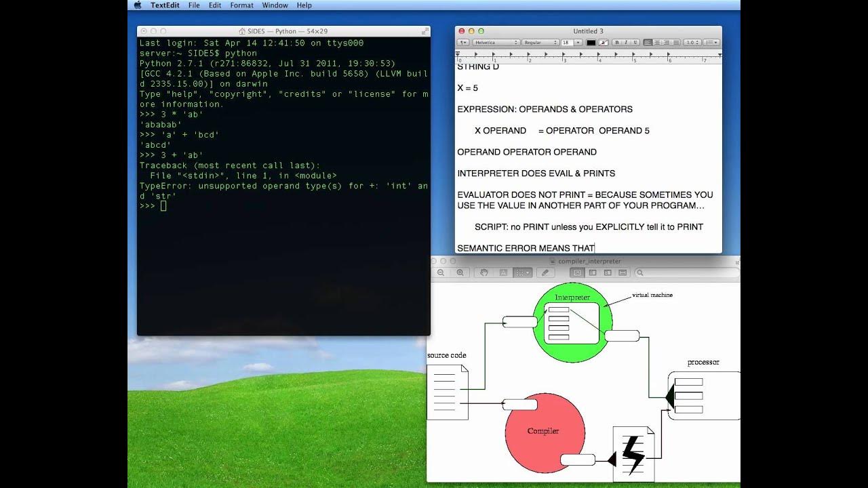Click the document proxy icon of compiler_interpreter
The width and height of the screenshot is (868, 488).
tap(553, 262)
